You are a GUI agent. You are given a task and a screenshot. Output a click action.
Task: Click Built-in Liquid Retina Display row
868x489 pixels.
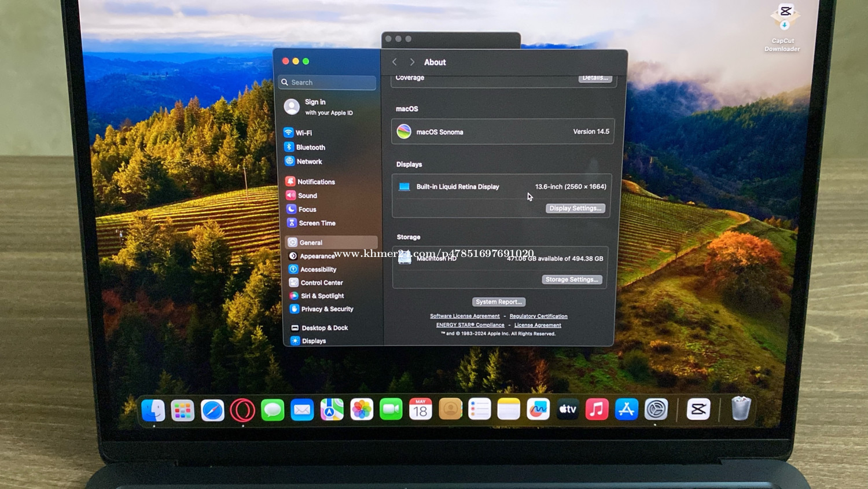click(x=502, y=186)
